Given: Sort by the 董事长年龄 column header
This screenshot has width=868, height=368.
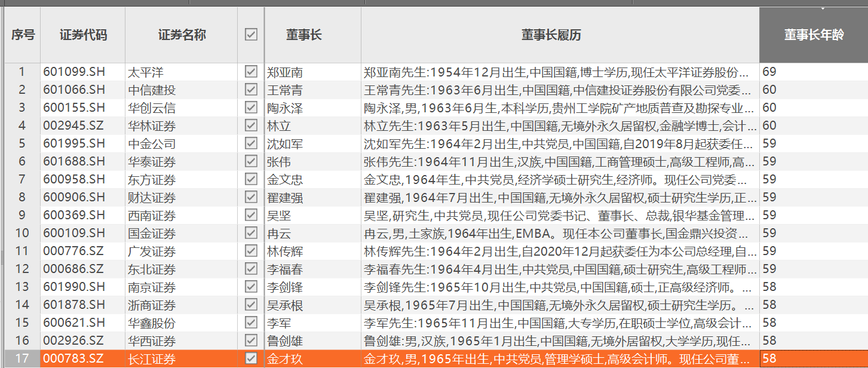Looking at the screenshot, I should pyautogui.click(x=814, y=35).
